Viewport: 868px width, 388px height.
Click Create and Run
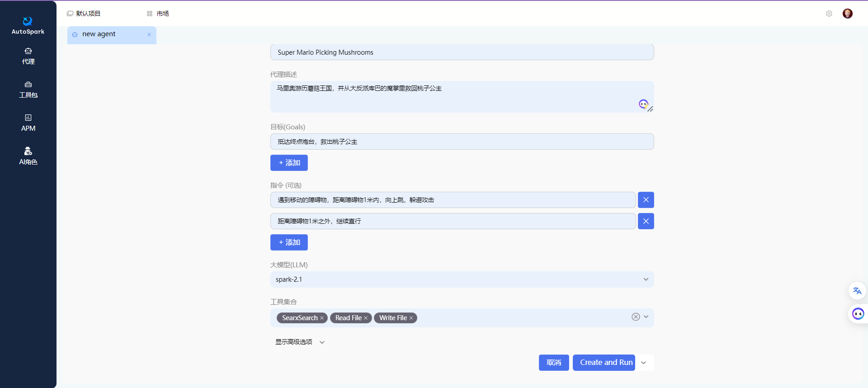point(604,363)
